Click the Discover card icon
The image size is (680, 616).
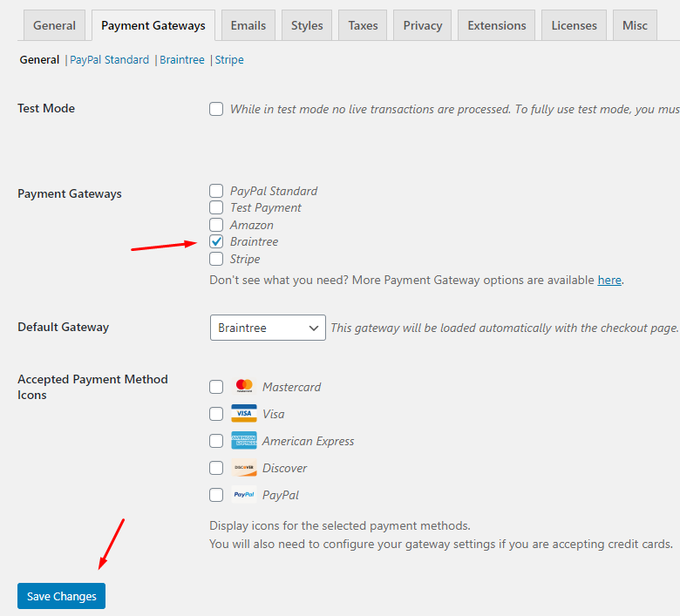click(244, 468)
